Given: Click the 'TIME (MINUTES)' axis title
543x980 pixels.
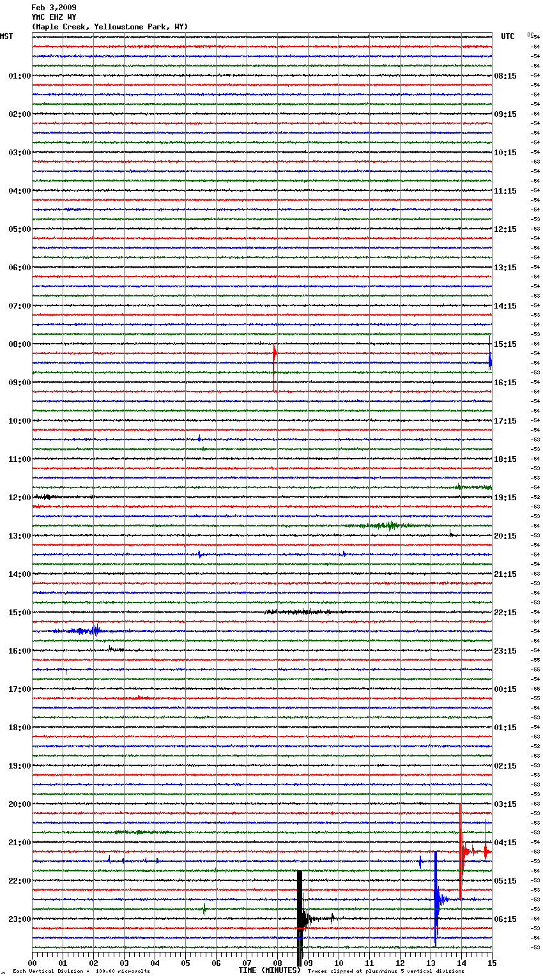Looking at the screenshot, I should tap(270, 970).
